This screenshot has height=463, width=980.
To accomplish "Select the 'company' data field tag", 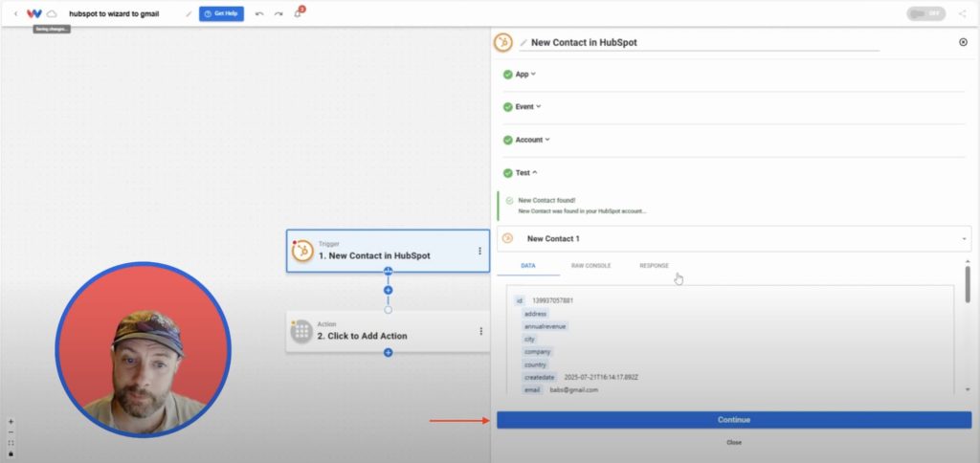I will [x=538, y=352].
